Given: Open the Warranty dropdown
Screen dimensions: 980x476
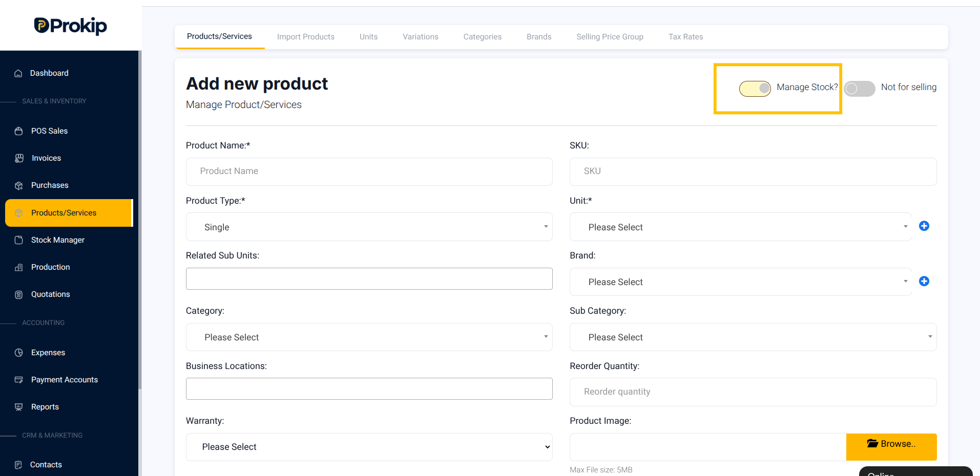Looking at the screenshot, I should pos(369,447).
